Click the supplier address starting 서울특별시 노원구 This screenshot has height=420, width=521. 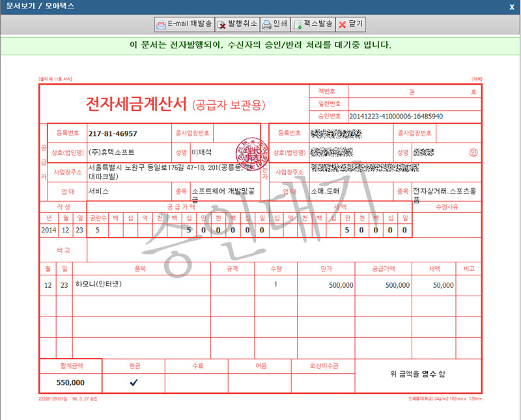169,172
